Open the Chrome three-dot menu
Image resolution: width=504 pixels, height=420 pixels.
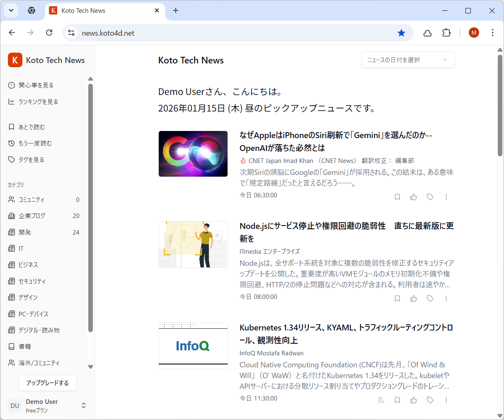click(492, 33)
